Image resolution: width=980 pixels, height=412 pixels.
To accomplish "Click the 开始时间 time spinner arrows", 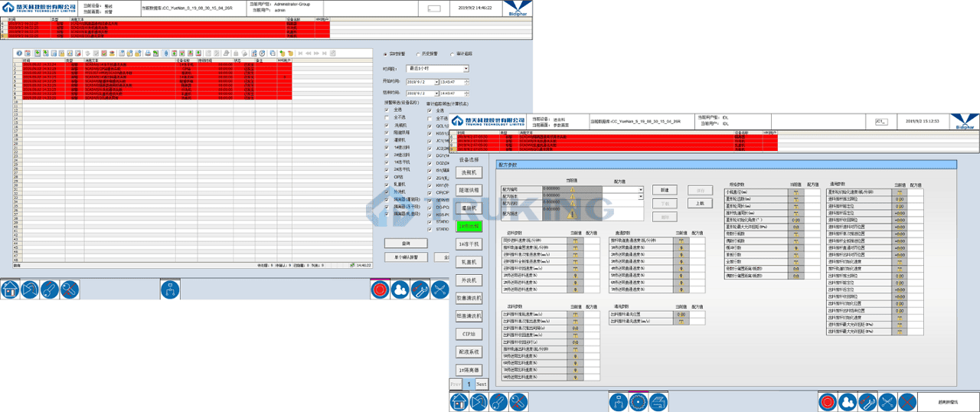I will coord(465,82).
